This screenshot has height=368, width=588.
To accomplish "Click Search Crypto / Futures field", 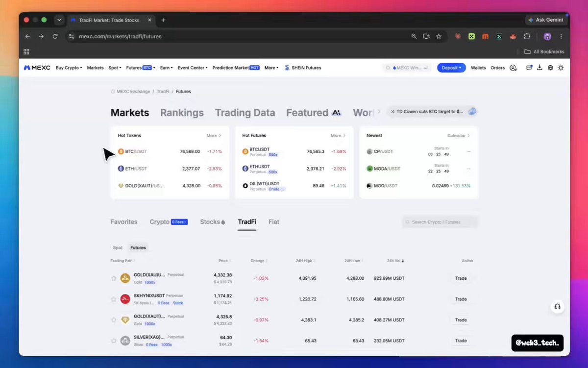I will [x=440, y=222].
